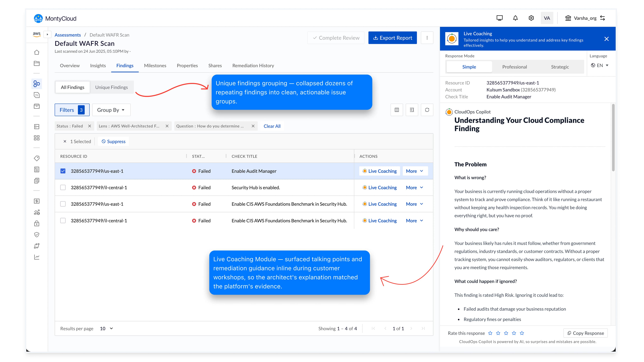The height and width of the screenshot is (362, 644).
Task: Rate the response five stars
Action: coord(522,333)
